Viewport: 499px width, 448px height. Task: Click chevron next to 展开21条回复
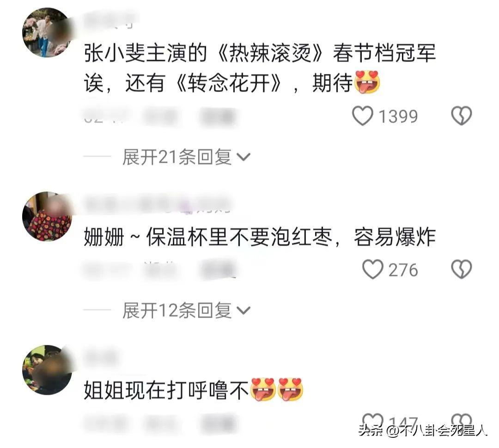click(244, 157)
